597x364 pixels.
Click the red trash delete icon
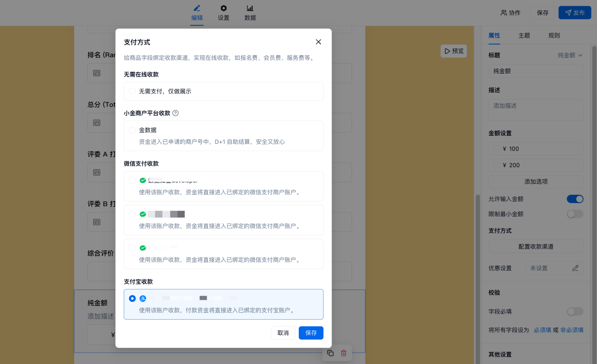pos(344,353)
